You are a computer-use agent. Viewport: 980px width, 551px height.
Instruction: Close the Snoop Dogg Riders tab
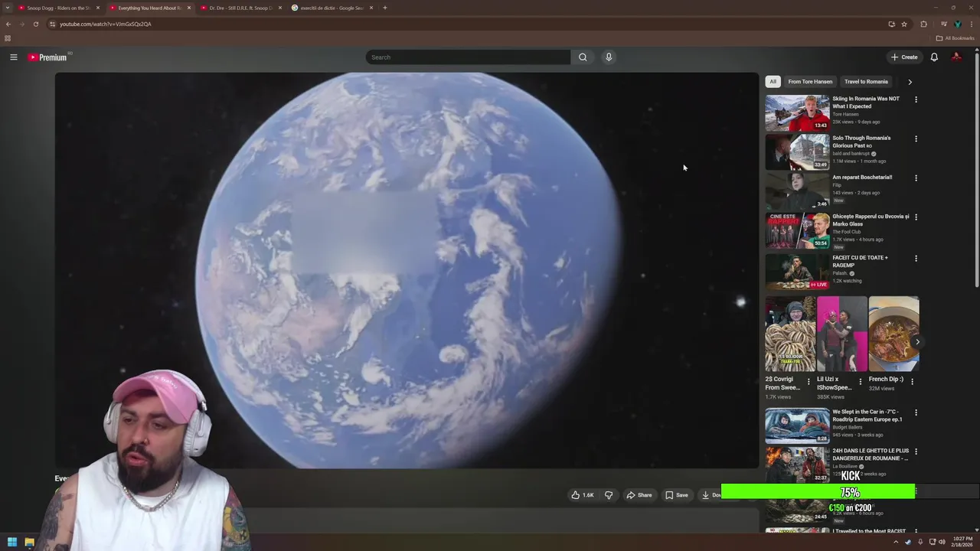pyautogui.click(x=98, y=8)
